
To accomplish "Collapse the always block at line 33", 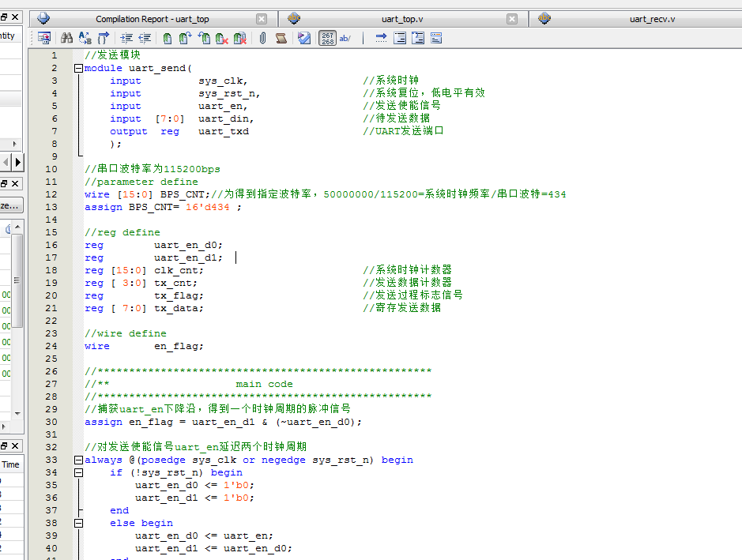I will (x=78, y=460).
